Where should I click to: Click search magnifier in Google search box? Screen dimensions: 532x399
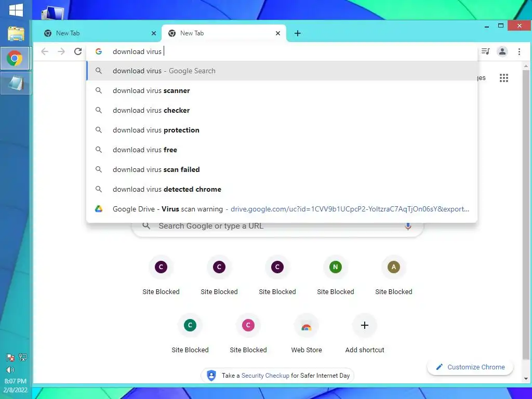pos(146,225)
